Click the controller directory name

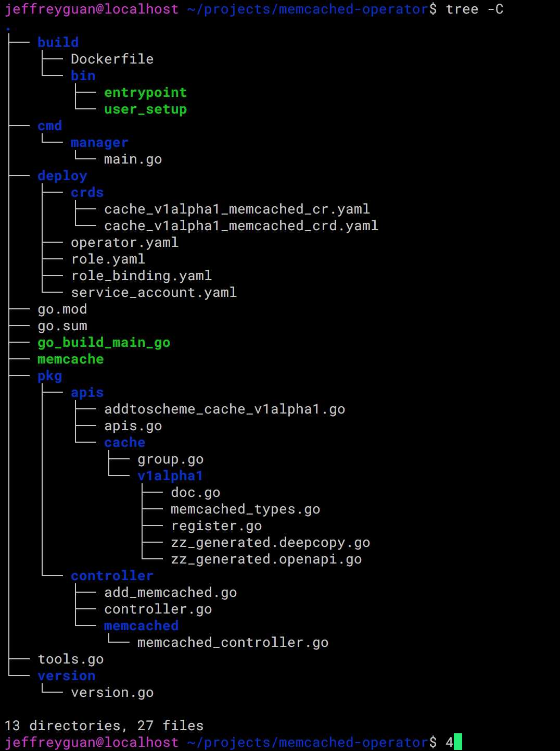click(112, 575)
